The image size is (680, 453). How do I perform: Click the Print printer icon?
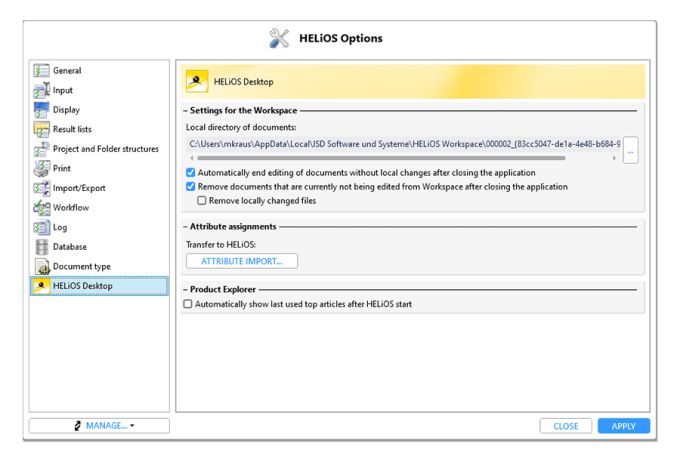(x=41, y=168)
